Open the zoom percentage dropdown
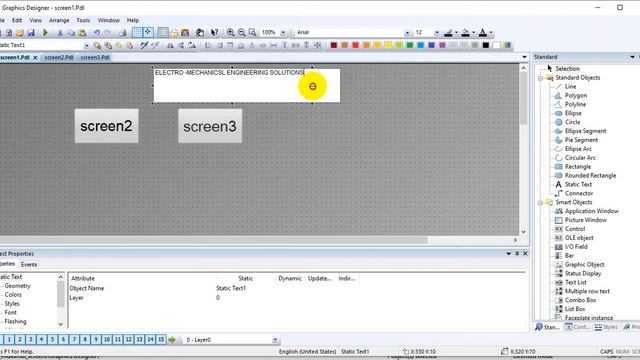 [283, 33]
